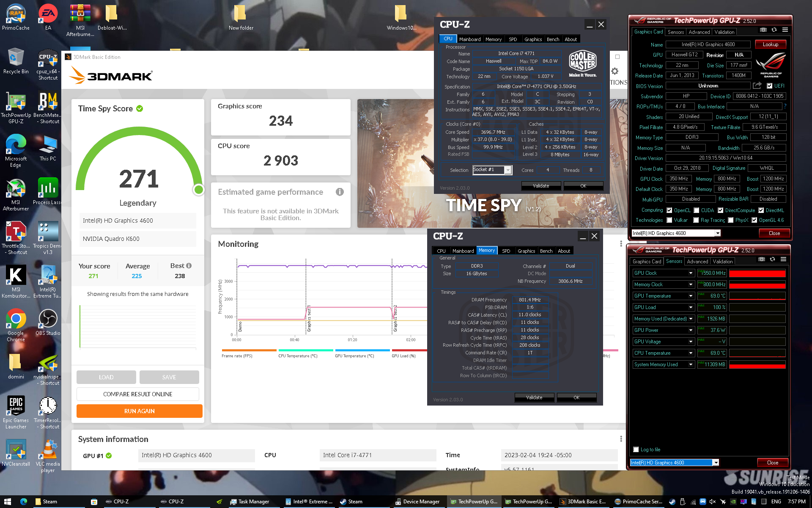Open hamburger menu in GPU-Z Sensors window

click(783, 260)
